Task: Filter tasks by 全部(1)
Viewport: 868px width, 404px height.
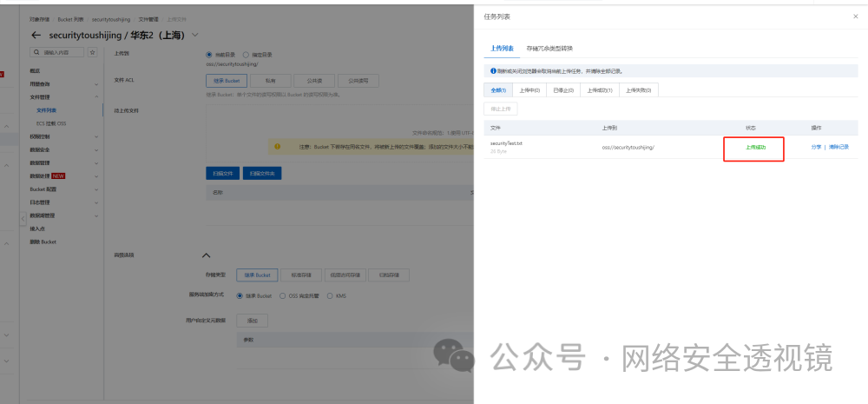Action: (498, 90)
